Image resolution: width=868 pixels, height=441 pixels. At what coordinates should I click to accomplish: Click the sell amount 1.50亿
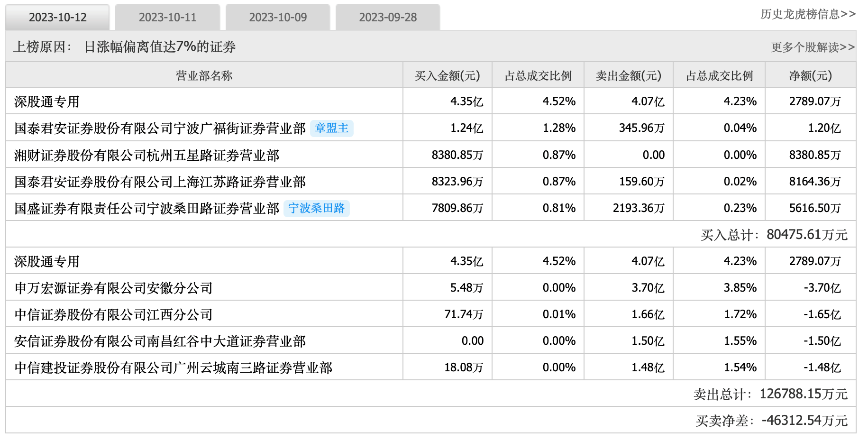coord(648,341)
